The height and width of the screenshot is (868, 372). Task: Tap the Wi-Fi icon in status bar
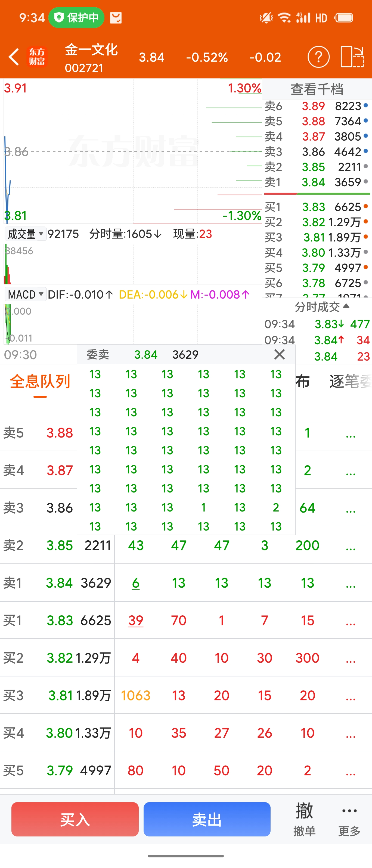tap(285, 17)
